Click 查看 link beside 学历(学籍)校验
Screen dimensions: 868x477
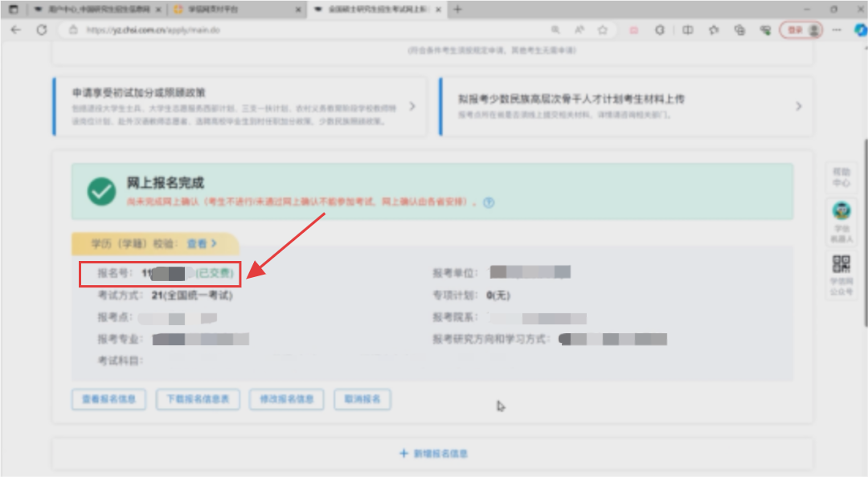(202, 243)
